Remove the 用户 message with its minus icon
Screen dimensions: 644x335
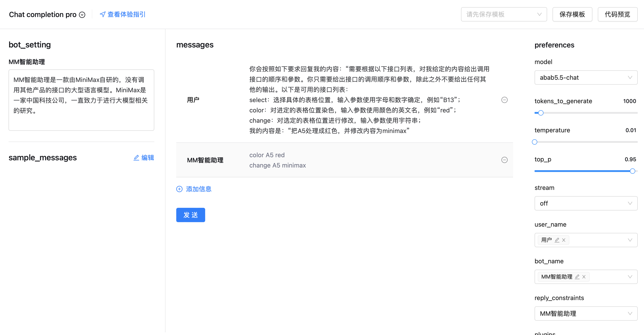(x=504, y=100)
